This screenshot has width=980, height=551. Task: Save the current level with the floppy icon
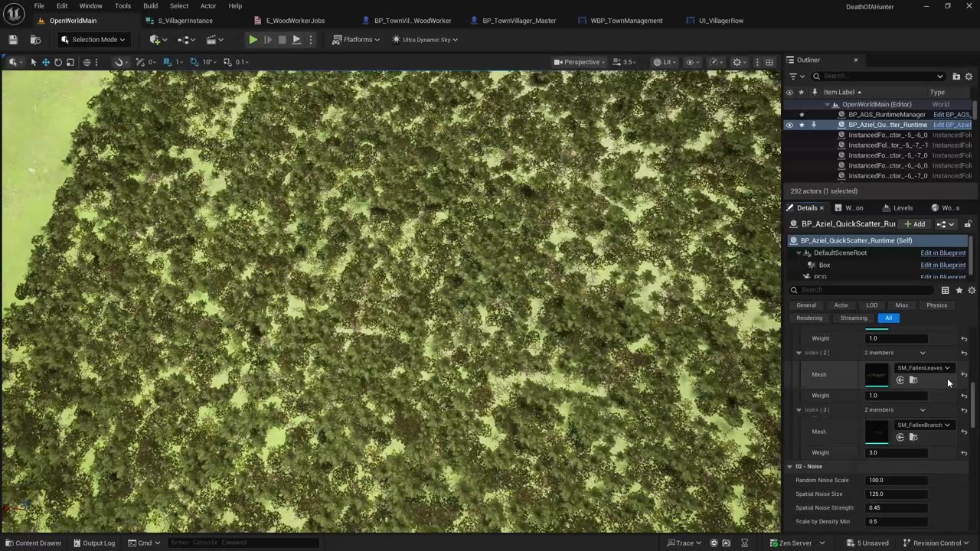coord(13,40)
